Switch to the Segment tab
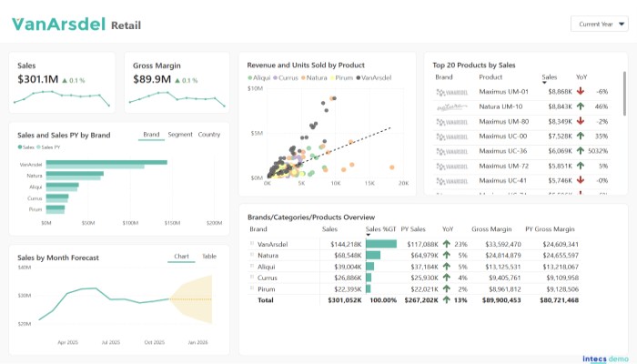Viewport: 637px width, 364px height. tap(179, 135)
